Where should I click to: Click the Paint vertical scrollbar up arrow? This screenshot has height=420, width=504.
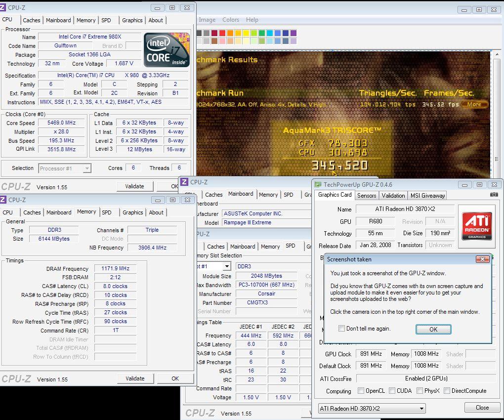[x=497, y=55]
